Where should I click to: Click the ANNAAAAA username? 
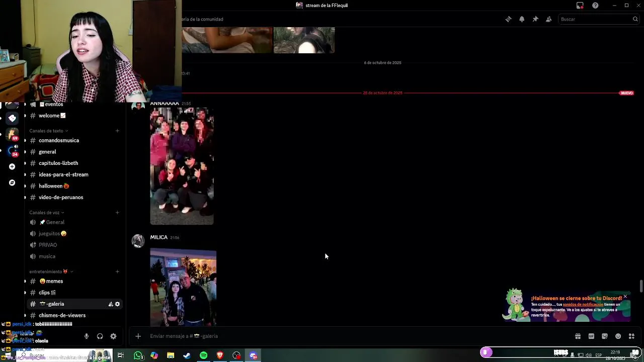pos(165,104)
